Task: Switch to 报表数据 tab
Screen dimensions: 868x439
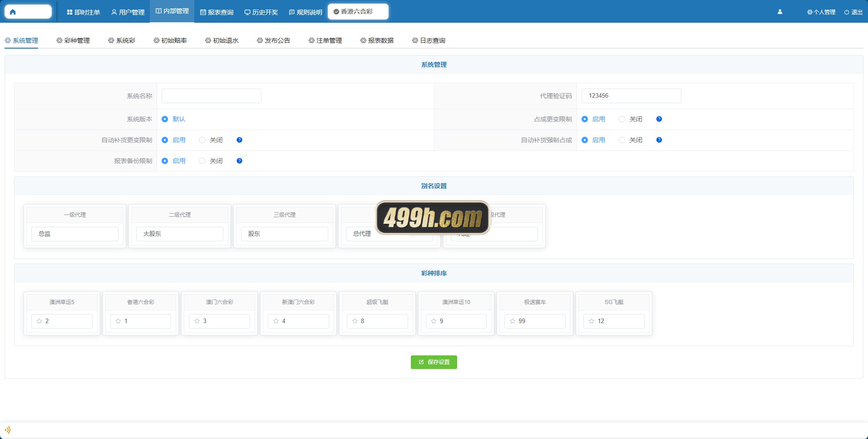Action: (377, 40)
